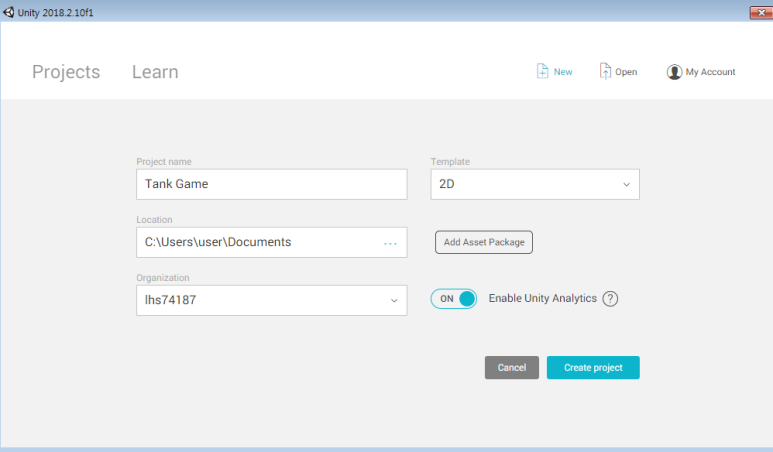Click the Unity logo in the title bar
The image size is (773, 452).
[8, 12]
